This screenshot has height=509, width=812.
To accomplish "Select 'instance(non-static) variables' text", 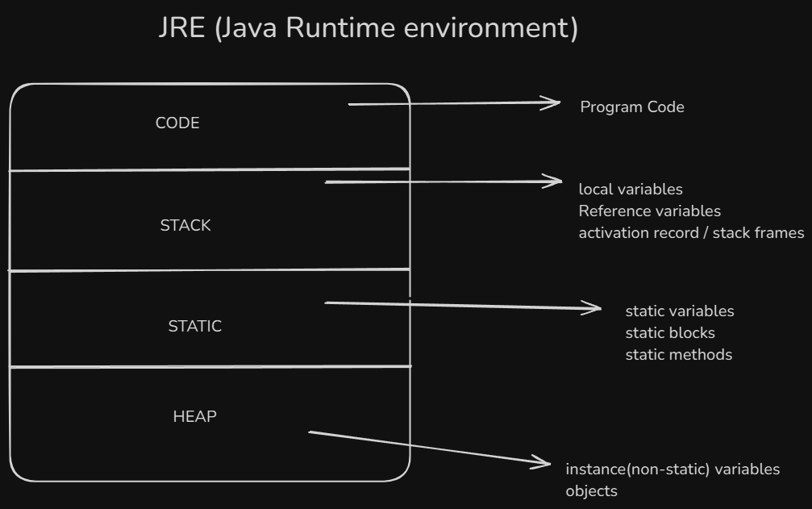I will coord(673,469).
